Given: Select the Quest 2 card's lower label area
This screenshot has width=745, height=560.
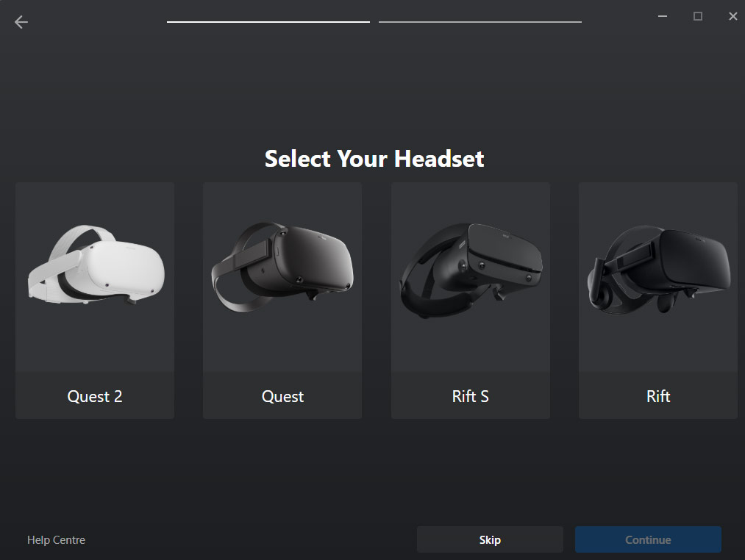Looking at the screenshot, I should tap(95, 395).
